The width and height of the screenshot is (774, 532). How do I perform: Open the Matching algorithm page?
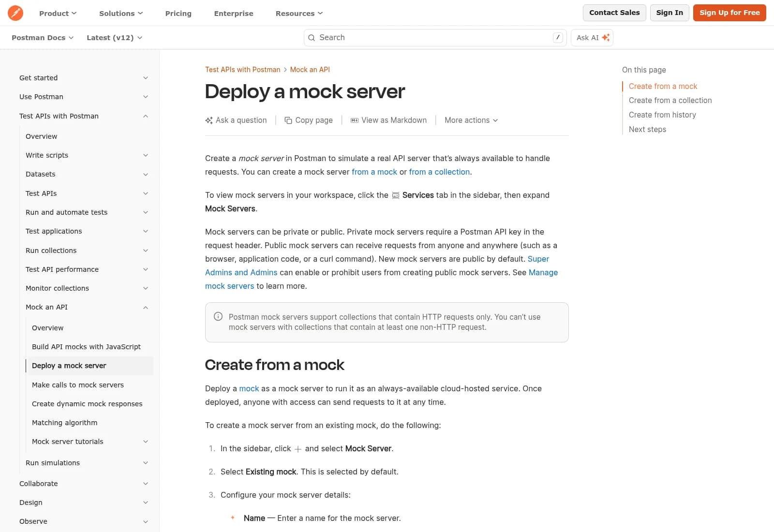[64, 423]
